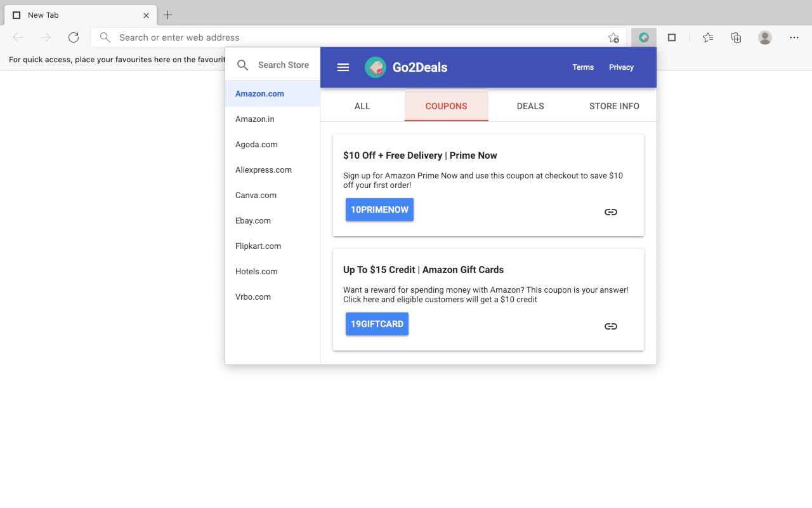Image resolution: width=812 pixels, height=508 pixels.
Task: Open the browser profile avatar
Action: pyautogui.click(x=765, y=37)
